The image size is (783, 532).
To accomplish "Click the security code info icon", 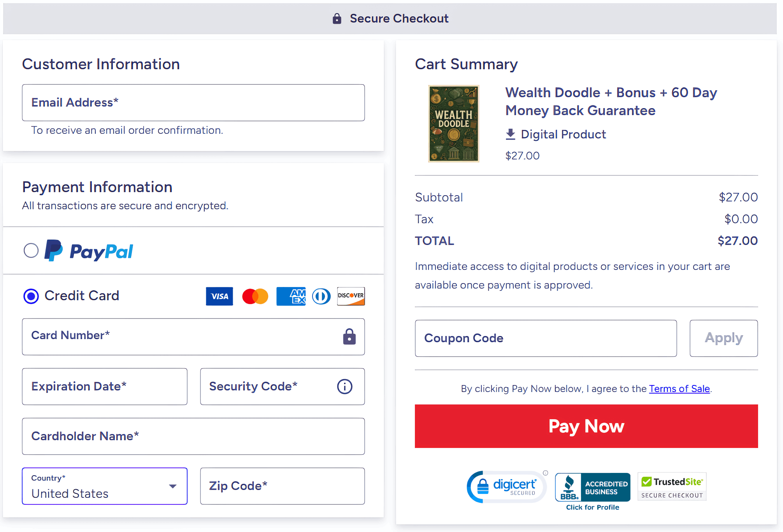I will pos(345,387).
